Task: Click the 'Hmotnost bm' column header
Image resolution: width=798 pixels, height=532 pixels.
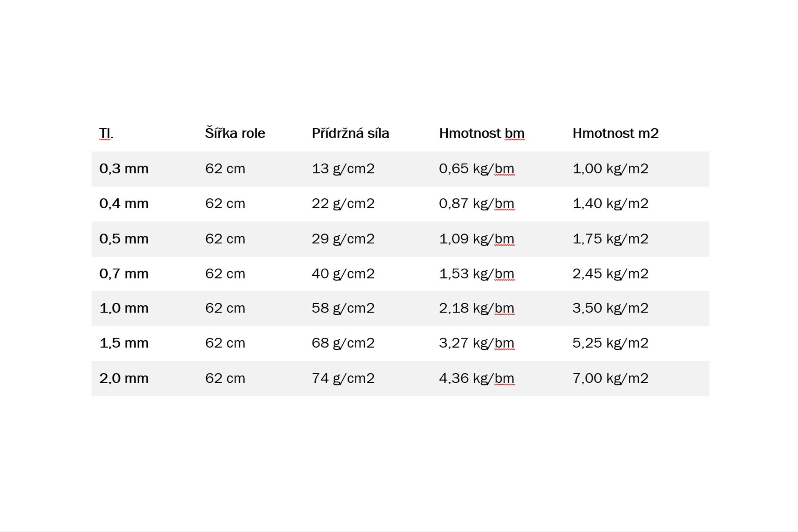Action: 482,133
